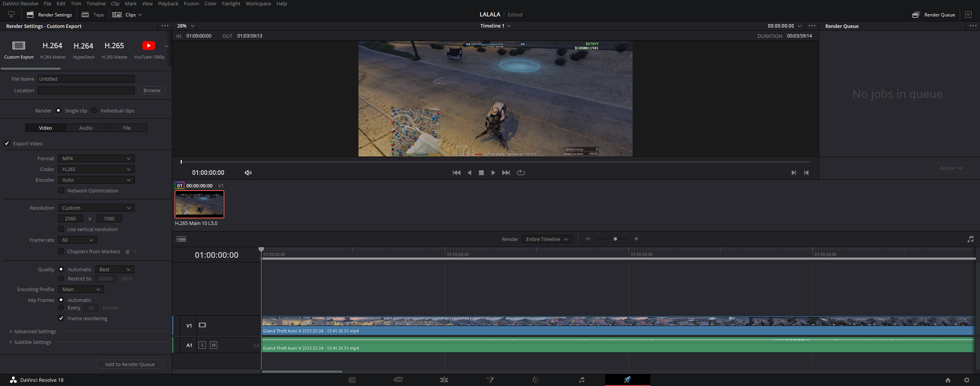980x386 pixels.
Task: Open the viewer options three-dot menu
Action: pos(812,26)
